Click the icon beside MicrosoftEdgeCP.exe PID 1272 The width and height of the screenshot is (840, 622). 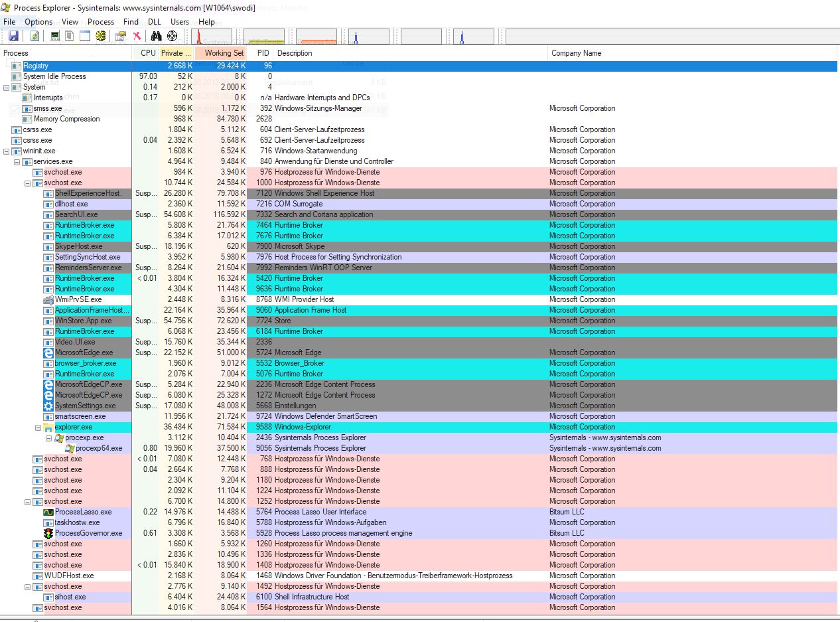(x=48, y=395)
